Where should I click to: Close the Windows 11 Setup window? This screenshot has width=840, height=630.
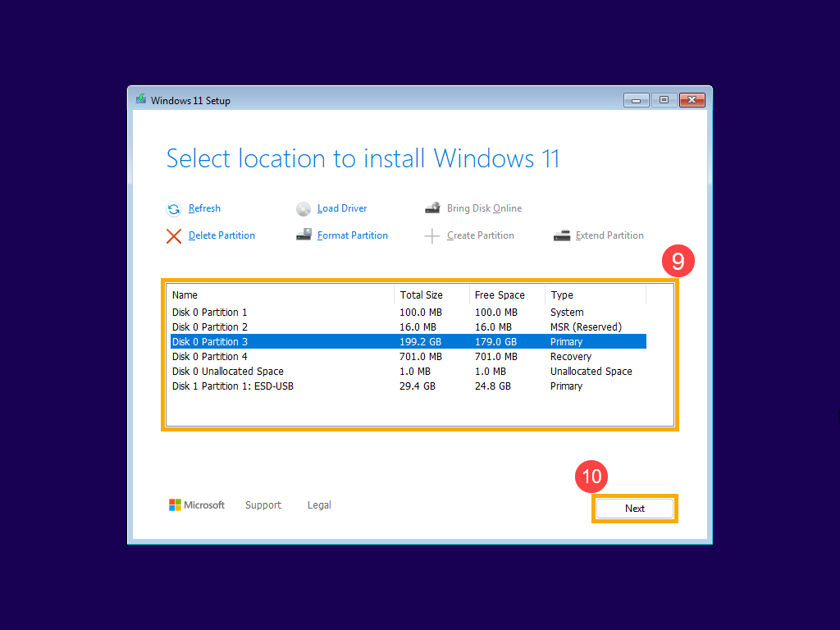[692, 100]
